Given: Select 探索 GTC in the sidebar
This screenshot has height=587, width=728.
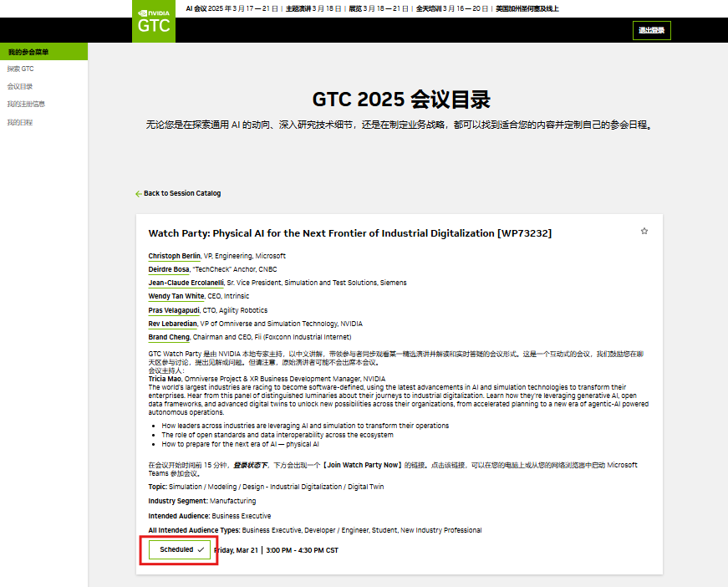Looking at the screenshot, I should (20, 69).
